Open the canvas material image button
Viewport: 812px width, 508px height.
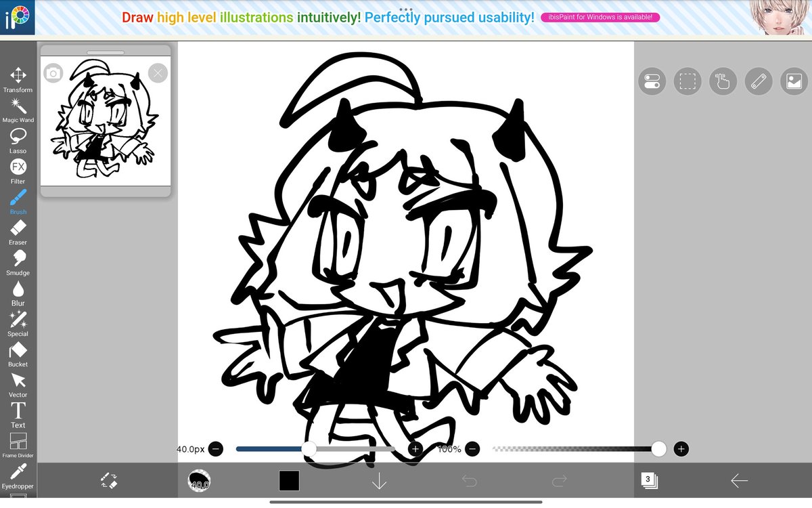(794, 82)
